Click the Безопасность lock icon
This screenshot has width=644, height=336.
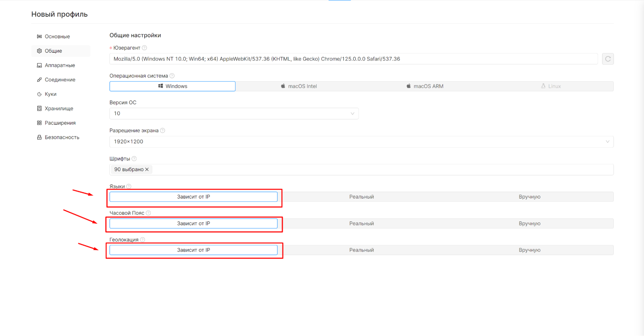(x=39, y=137)
